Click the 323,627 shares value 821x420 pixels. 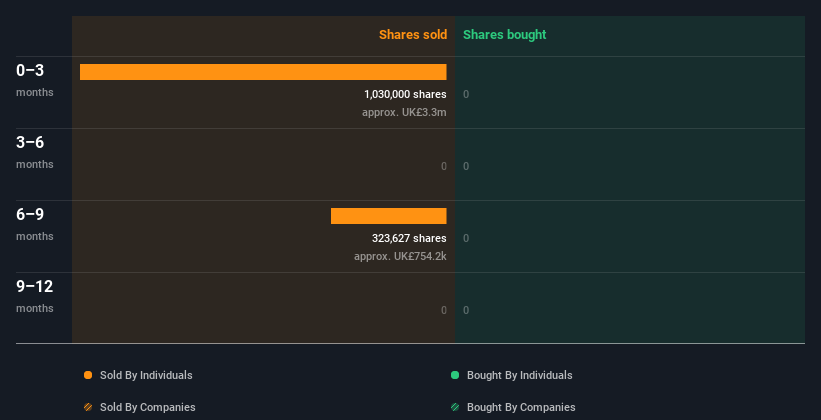coord(409,238)
